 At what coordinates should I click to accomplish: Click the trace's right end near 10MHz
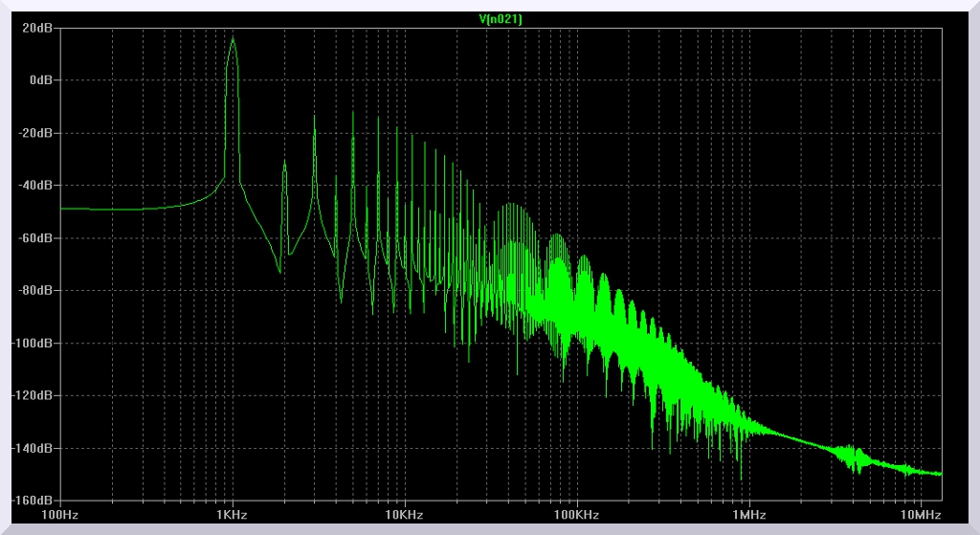point(939,473)
